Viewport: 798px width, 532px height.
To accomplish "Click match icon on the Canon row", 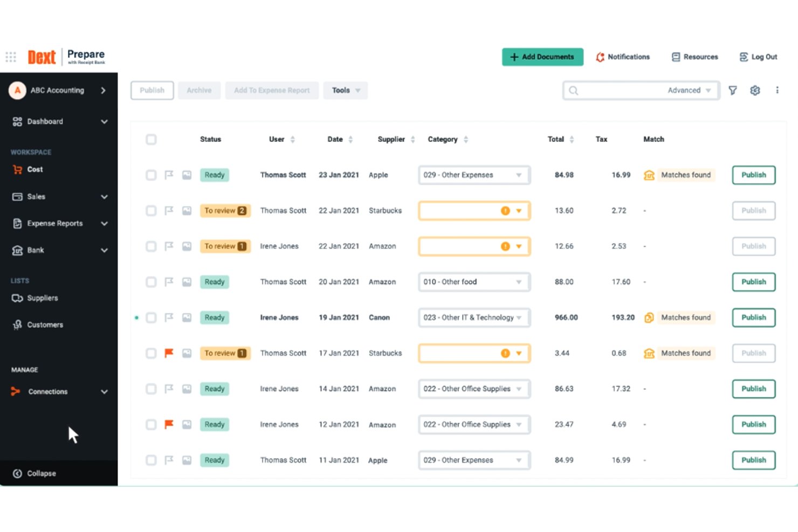I will (x=649, y=317).
